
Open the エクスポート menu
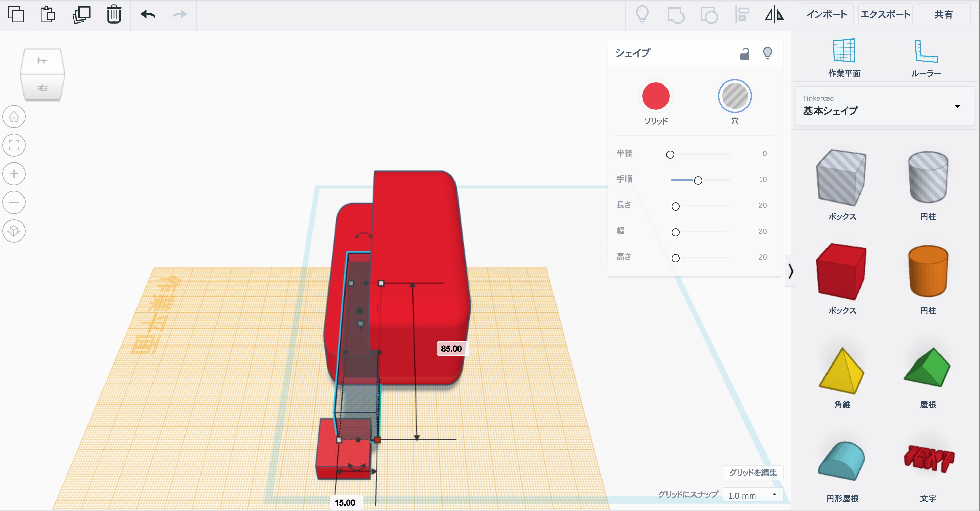click(885, 14)
